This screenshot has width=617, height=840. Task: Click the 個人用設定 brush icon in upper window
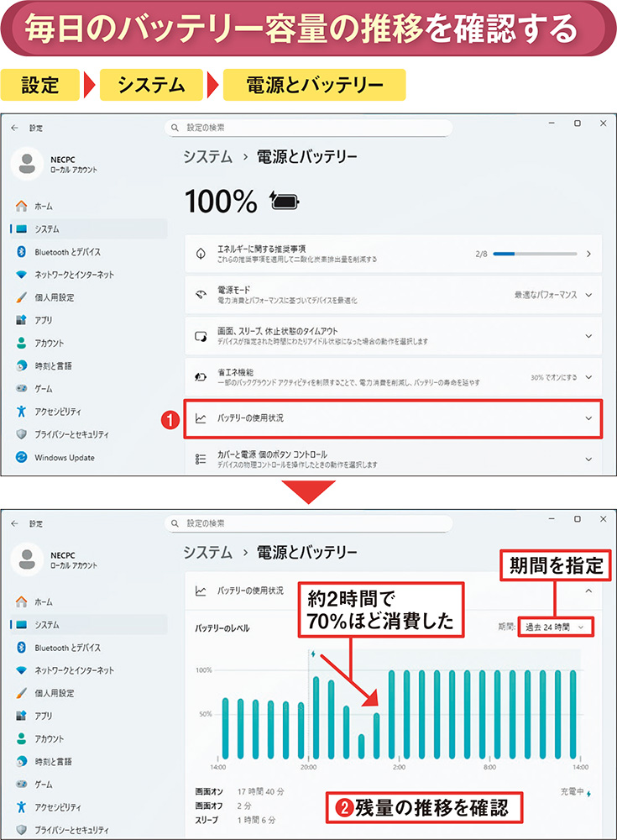tap(22, 297)
